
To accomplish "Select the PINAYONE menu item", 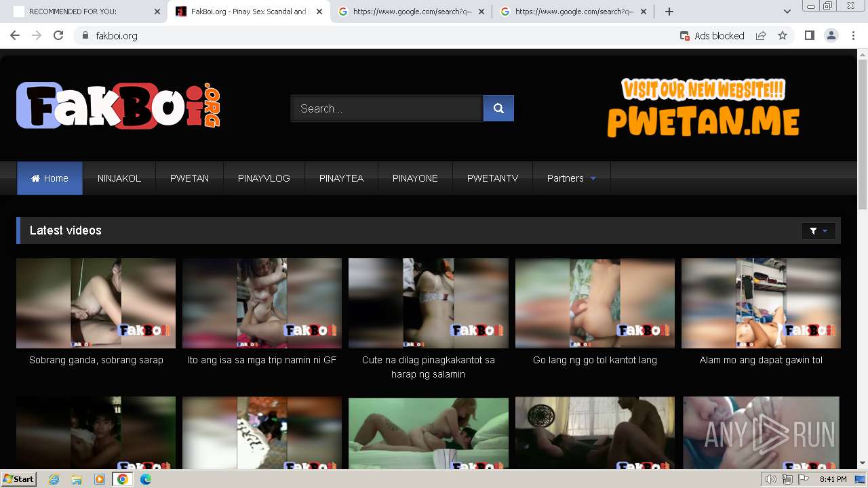I will [x=415, y=178].
